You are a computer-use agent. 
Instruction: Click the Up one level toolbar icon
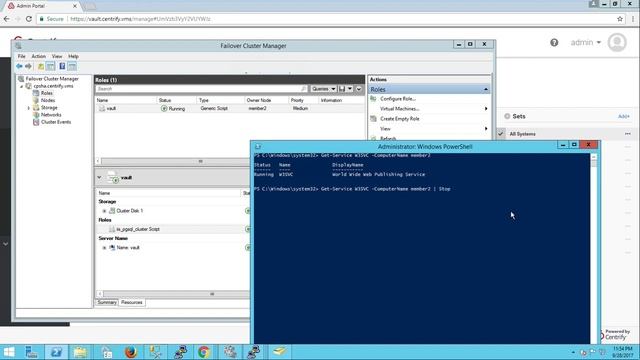click(x=41, y=67)
